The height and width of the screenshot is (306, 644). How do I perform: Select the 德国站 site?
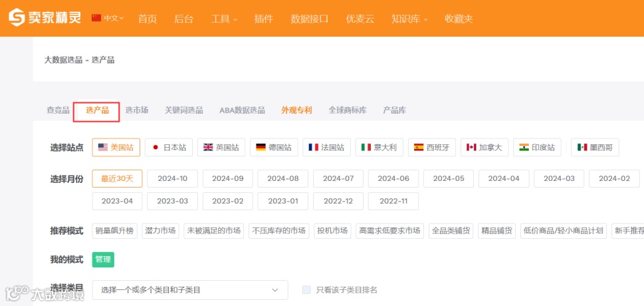tap(274, 147)
